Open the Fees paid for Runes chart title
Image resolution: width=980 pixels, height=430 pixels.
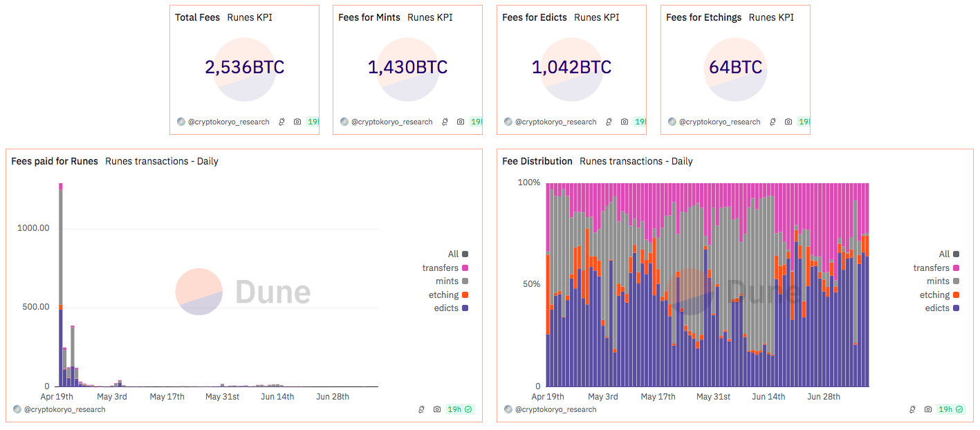pyautogui.click(x=55, y=161)
